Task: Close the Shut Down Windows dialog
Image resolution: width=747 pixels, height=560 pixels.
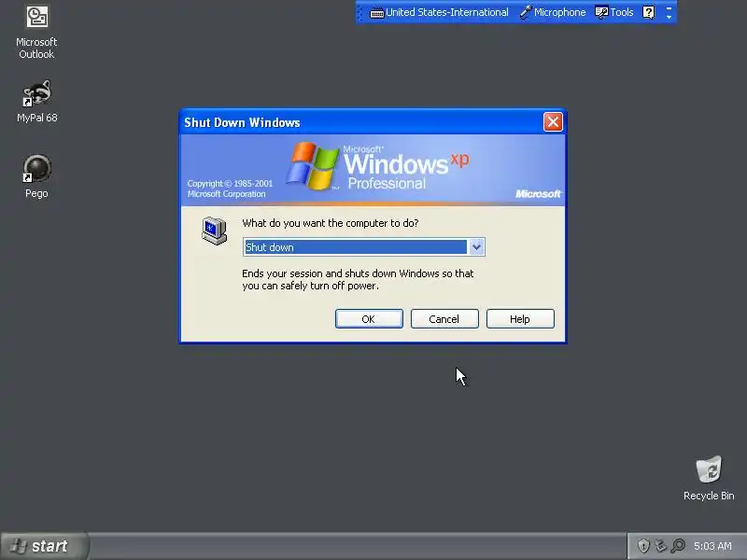Action: pyautogui.click(x=553, y=122)
